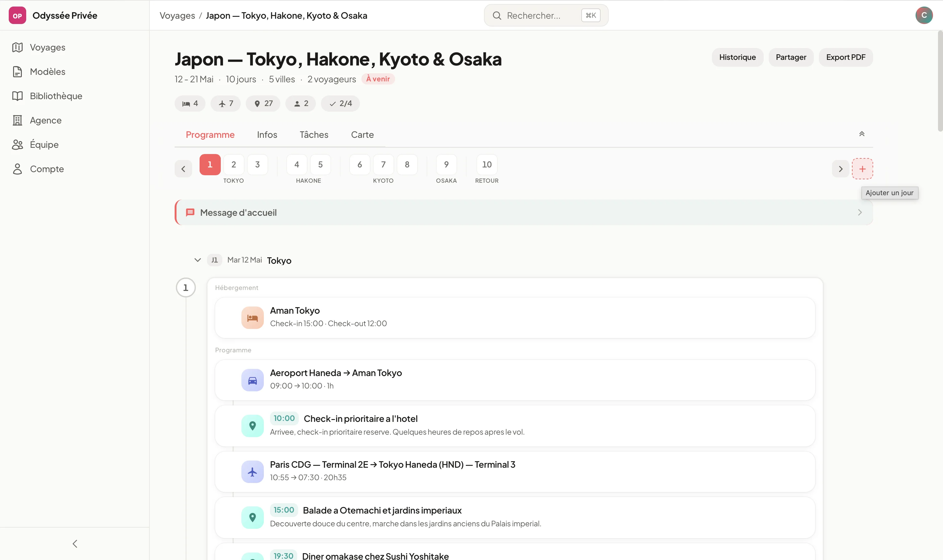Collapse the sidebar with bottom chevron
The height and width of the screenshot is (560, 943).
click(x=75, y=543)
